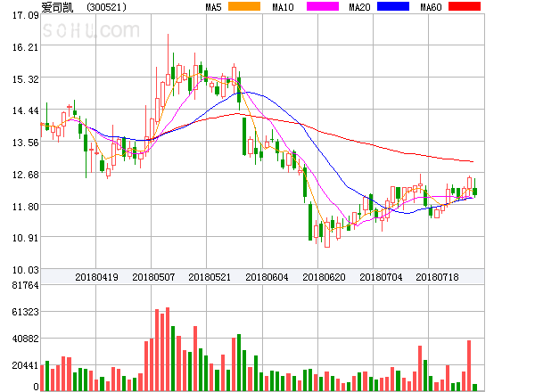Click the 11.80 price axis label

click(26, 207)
